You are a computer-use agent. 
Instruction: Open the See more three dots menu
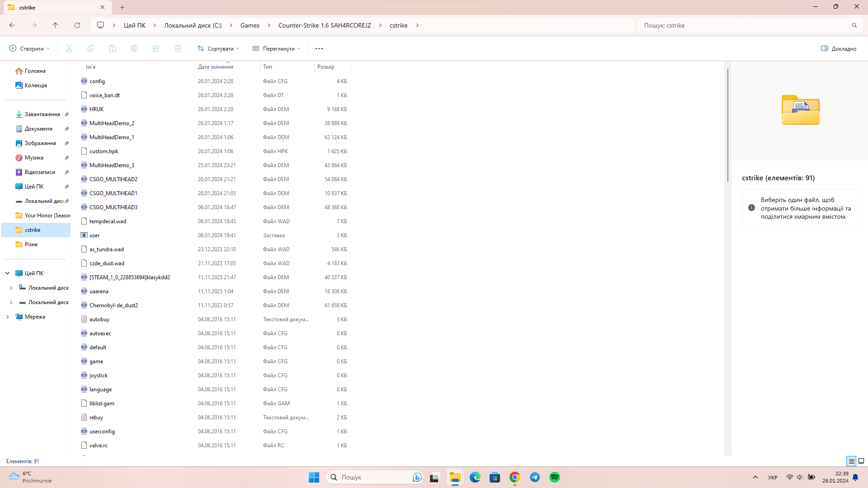point(319,48)
